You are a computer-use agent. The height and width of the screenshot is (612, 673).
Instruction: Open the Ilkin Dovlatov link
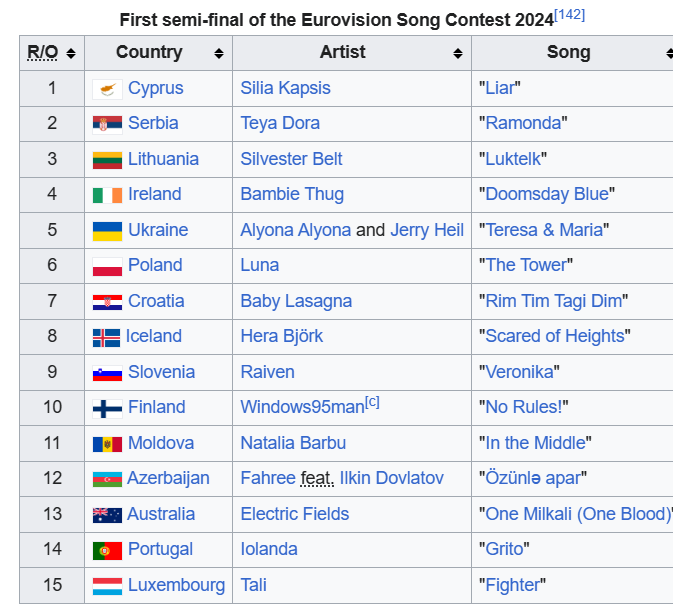point(391,478)
